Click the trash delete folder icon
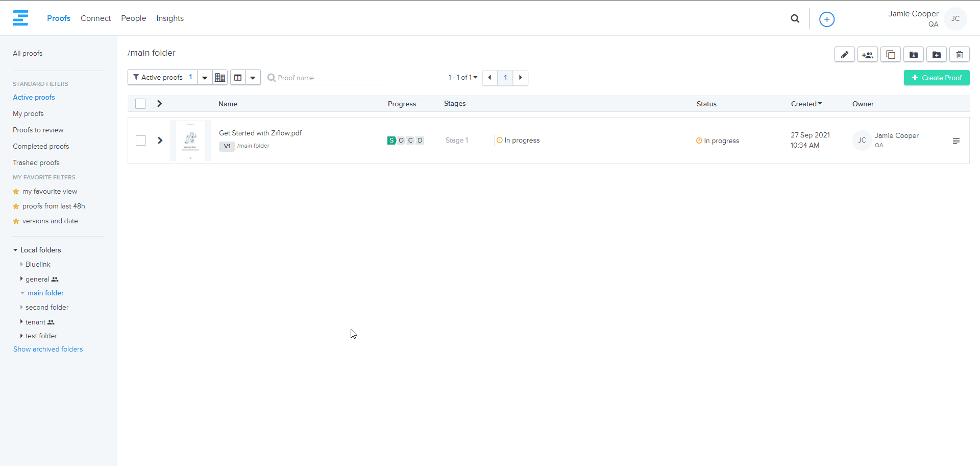The image size is (980, 466). pyautogui.click(x=959, y=55)
